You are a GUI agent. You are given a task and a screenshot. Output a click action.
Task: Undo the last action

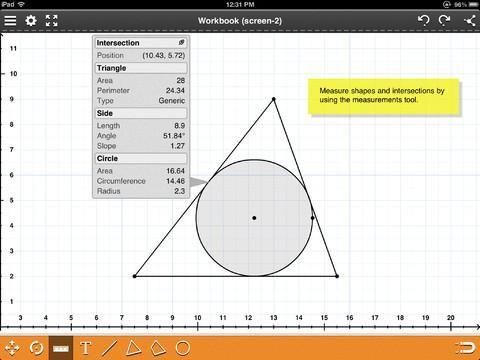(424, 20)
